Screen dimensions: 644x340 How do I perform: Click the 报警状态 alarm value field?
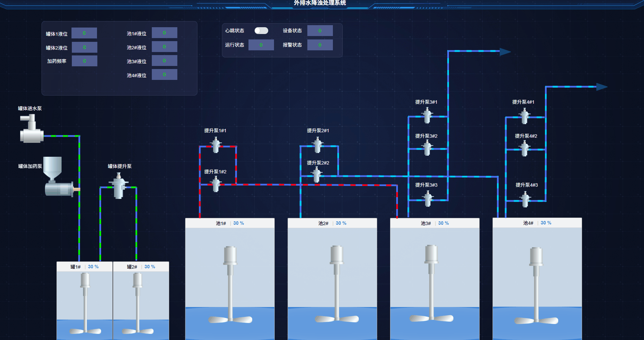(x=320, y=45)
